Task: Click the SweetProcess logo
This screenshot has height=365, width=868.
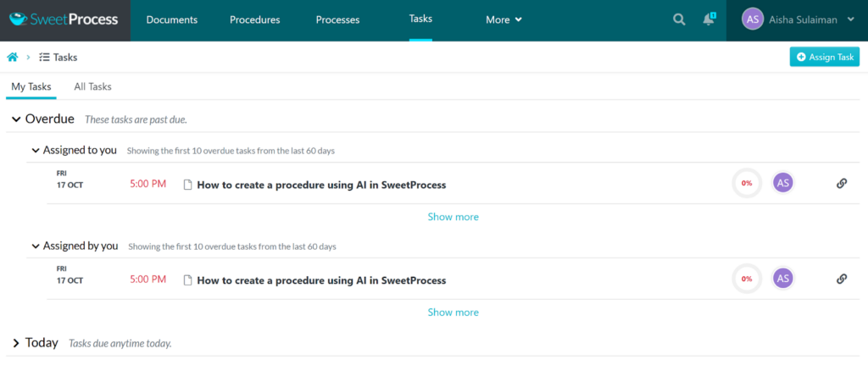Action: [x=64, y=19]
